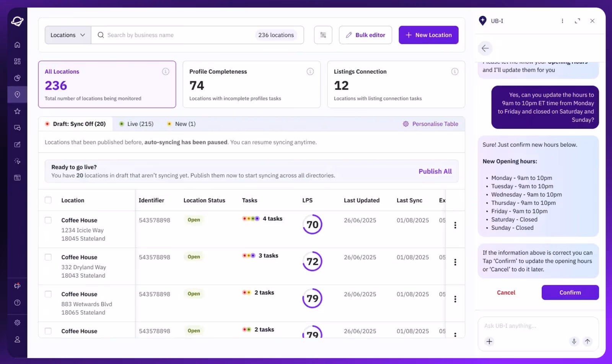
Task: Open the edit note sidebar icon
Action: pyautogui.click(x=17, y=145)
